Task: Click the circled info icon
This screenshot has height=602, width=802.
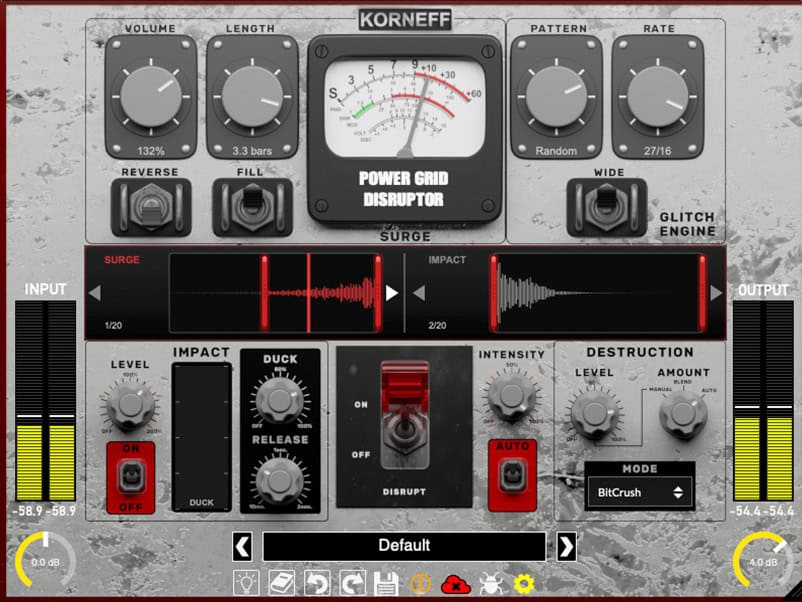Action: (420, 583)
